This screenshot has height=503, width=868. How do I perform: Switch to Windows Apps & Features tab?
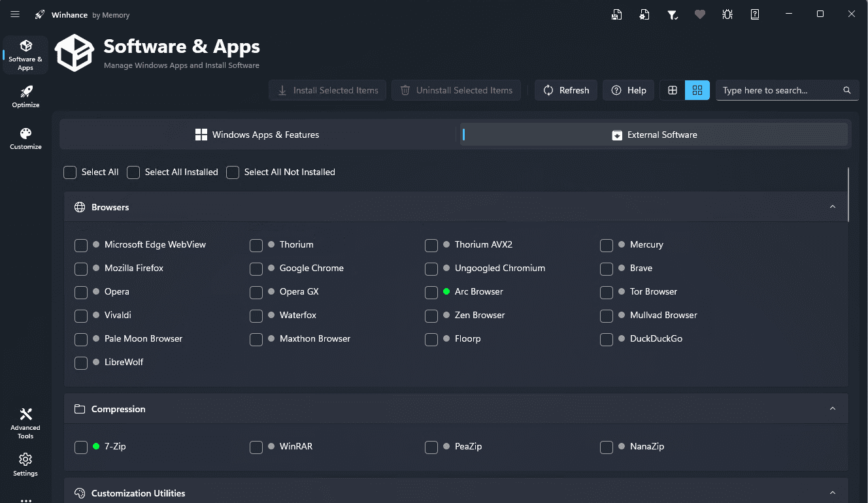(x=258, y=135)
